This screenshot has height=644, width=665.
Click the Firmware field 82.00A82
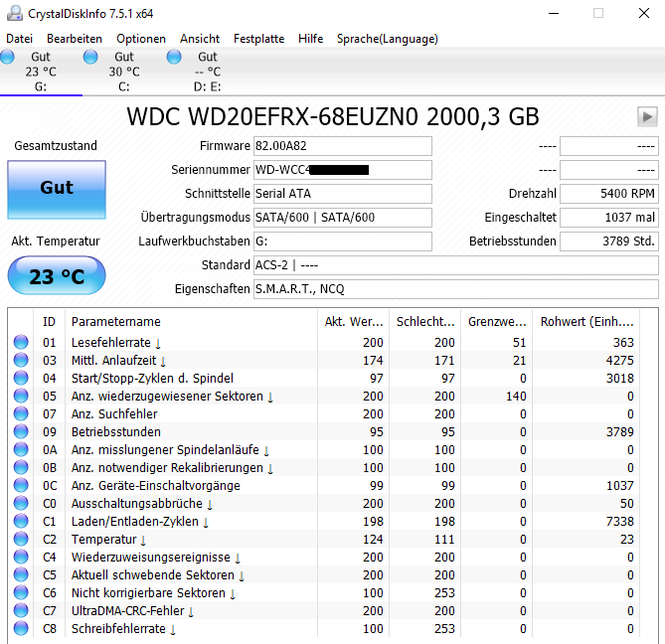pos(343,146)
